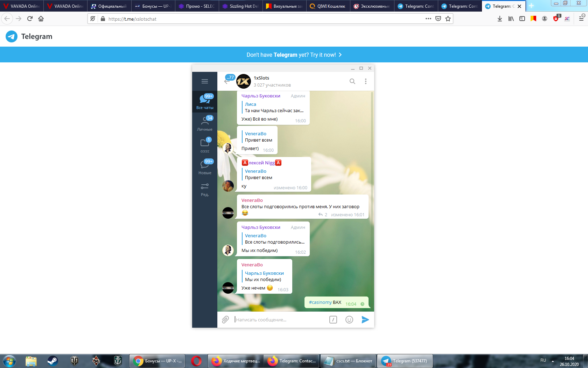The width and height of the screenshot is (588, 368).
Task: Click the 'Don't have Telegram yet? Try it now!' banner
Action: (294, 55)
